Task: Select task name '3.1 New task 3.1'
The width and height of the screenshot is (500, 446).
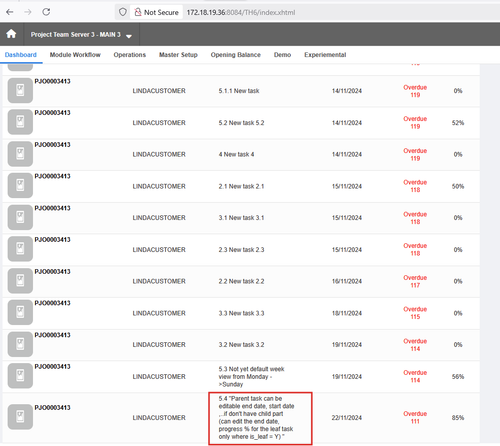Action: 241,218
